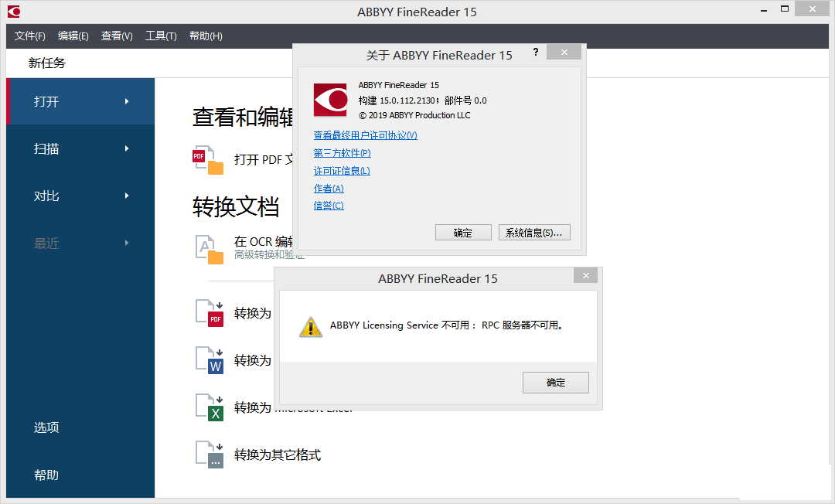Viewport: 835px width, 504px height.
Task: Click the open in OCR editor icon
Action: [209, 249]
